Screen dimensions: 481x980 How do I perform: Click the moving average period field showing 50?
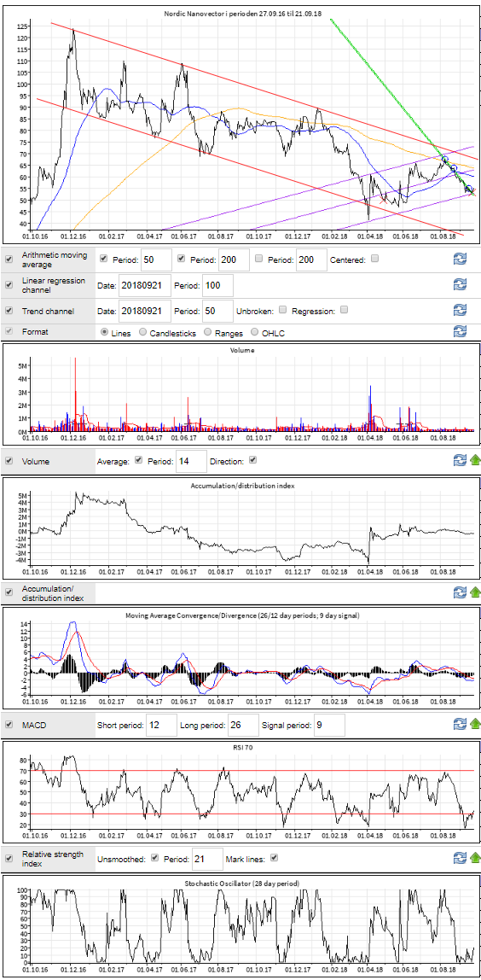pyautogui.click(x=156, y=260)
